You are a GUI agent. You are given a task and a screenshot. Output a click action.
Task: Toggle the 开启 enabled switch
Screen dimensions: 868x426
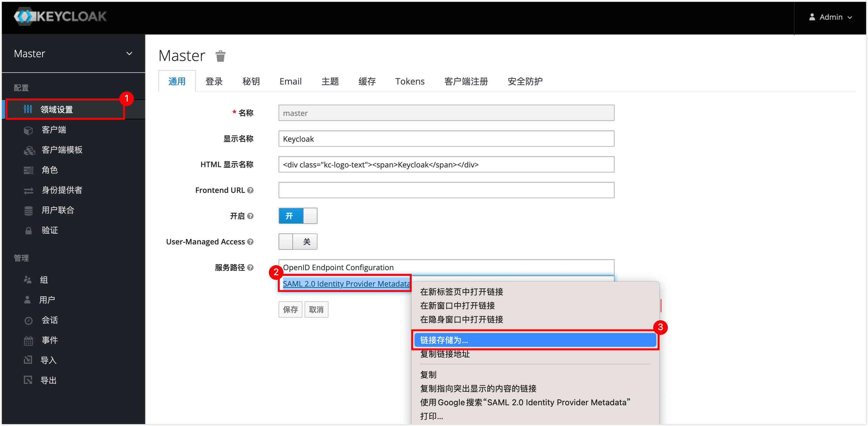298,216
